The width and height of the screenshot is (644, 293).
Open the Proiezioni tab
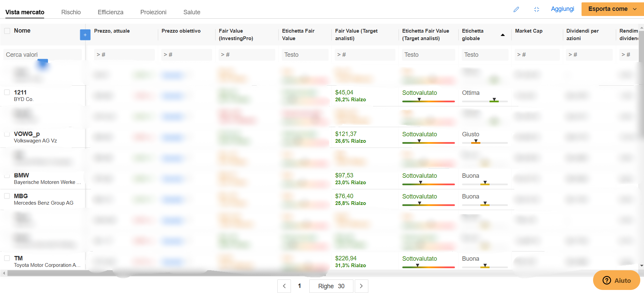pyautogui.click(x=153, y=12)
